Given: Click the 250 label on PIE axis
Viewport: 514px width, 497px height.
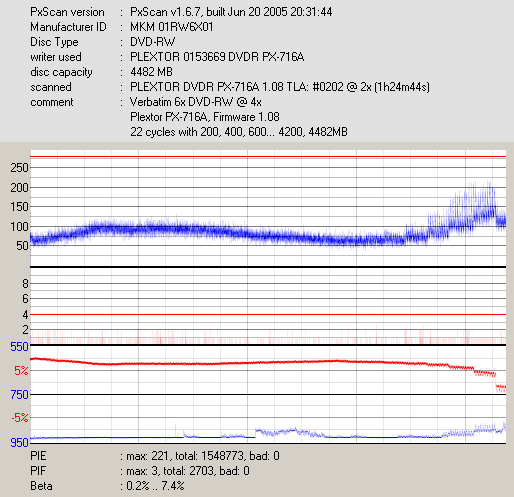Looking at the screenshot, I should point(19,168).
